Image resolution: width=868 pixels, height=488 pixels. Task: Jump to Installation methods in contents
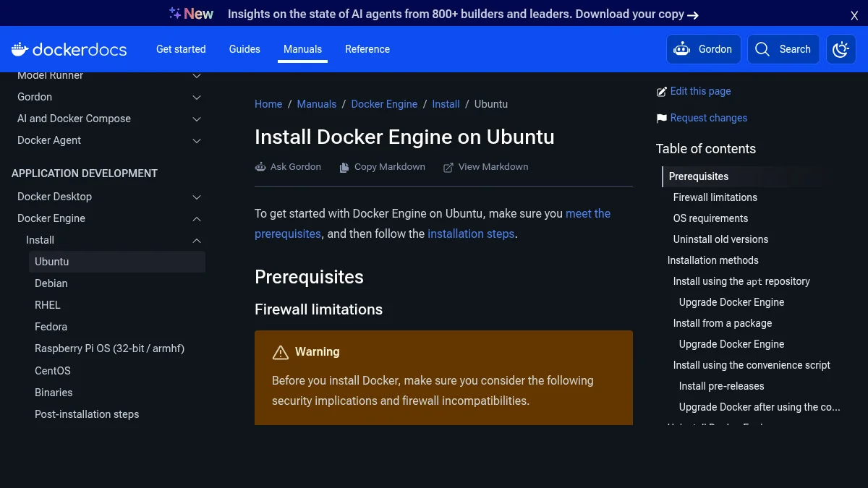click(x=713, y=260)
